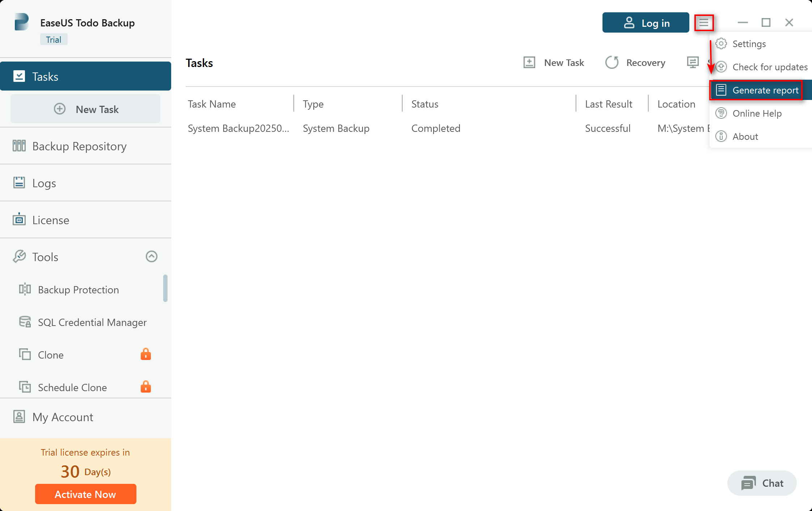Click the Tools wrench icon
Viewport: 812px width, 511px height.
[19, 256]
